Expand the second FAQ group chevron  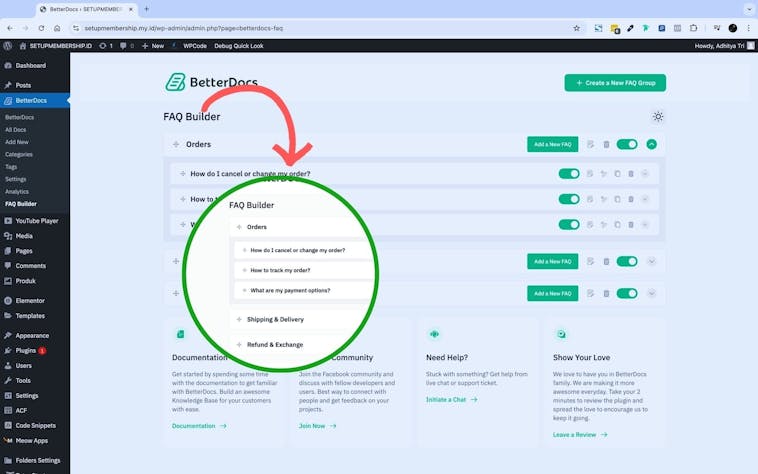point(652,262)
